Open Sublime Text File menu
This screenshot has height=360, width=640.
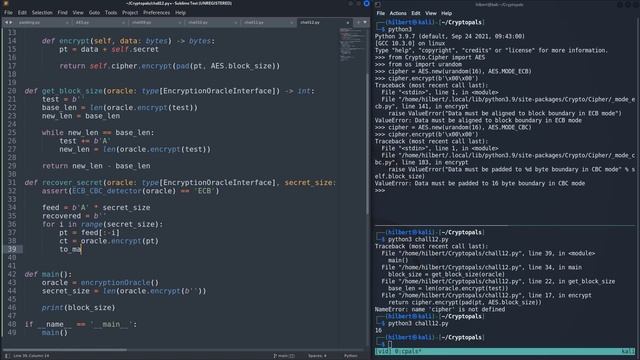coord(8,13)
